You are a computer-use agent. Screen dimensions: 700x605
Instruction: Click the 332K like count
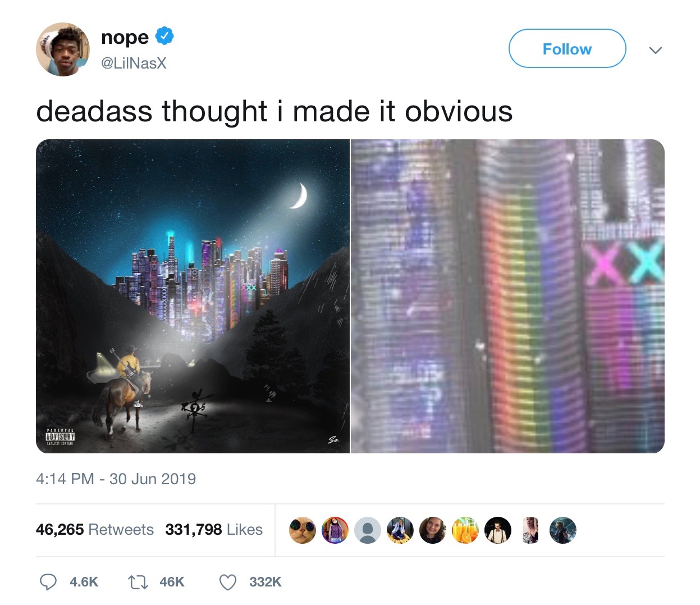pyautogui.click(x=266, y=582)
